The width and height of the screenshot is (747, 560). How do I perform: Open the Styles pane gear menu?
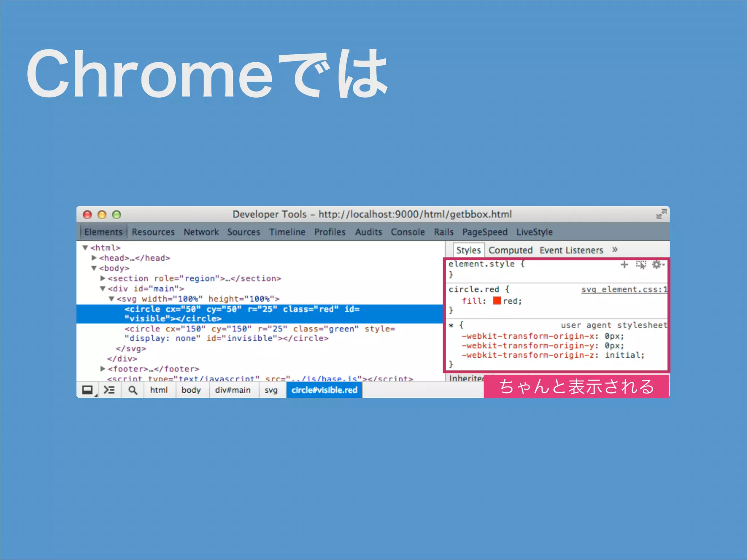658,265
